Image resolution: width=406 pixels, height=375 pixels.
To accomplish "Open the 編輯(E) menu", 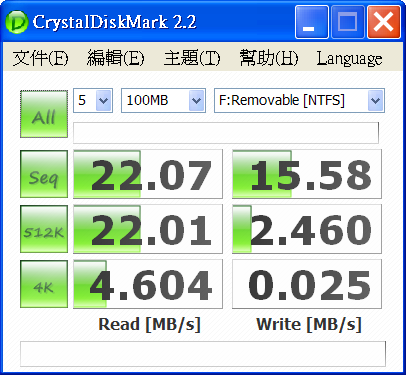I will point(116,58).
